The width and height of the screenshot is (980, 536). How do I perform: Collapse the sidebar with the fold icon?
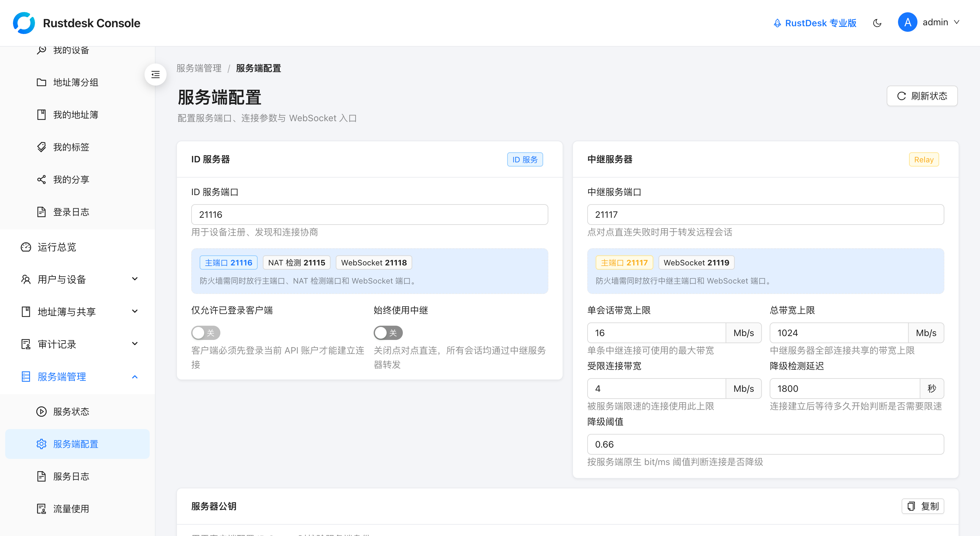pos(155,75)
